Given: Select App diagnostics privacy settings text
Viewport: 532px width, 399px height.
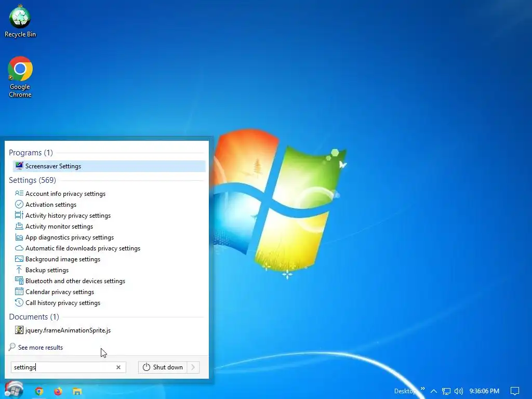Looking at the screenshot, I should coord(70,237).
